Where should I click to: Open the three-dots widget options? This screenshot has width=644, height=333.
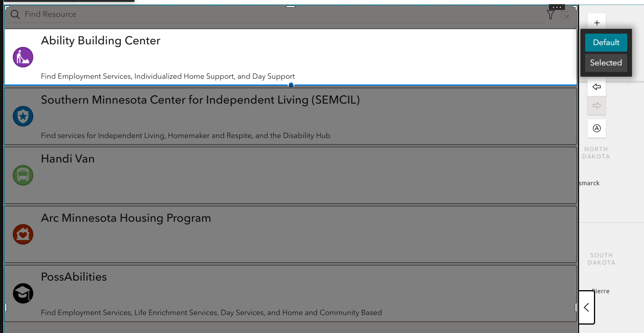point(557,7)
